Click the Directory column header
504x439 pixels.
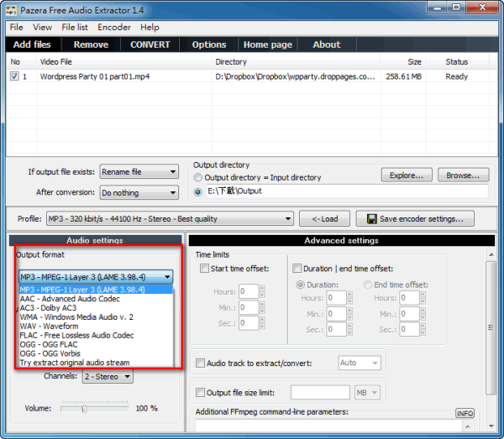(x=296, y=61)
